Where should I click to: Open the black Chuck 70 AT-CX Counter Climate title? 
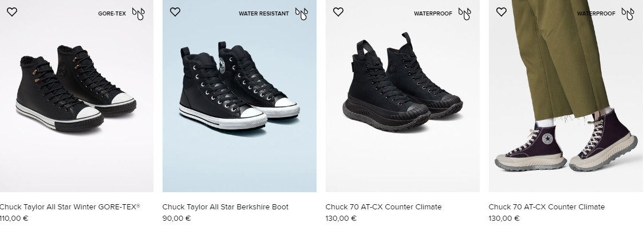point(384,206)
